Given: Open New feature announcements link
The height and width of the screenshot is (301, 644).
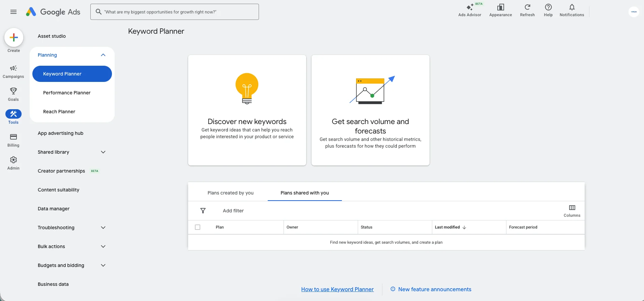Looking at the screenshot, I should coord(435,289).
